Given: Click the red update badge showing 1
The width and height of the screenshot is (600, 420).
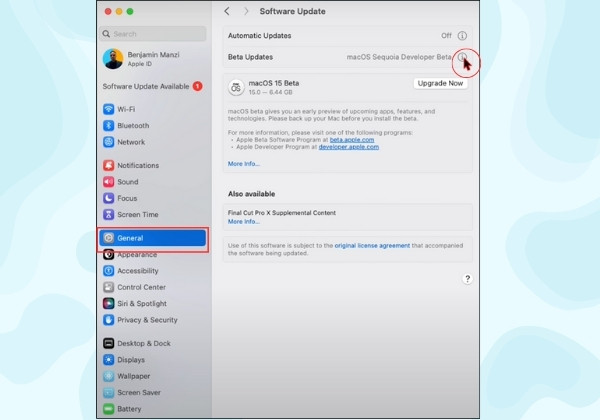Looking at the screenshot, I should coord(197,86).
